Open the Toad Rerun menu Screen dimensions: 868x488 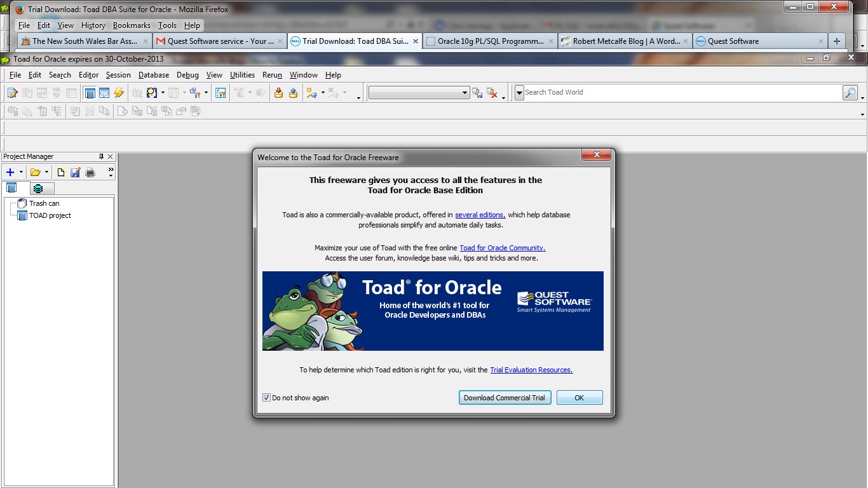pos(272,75)
